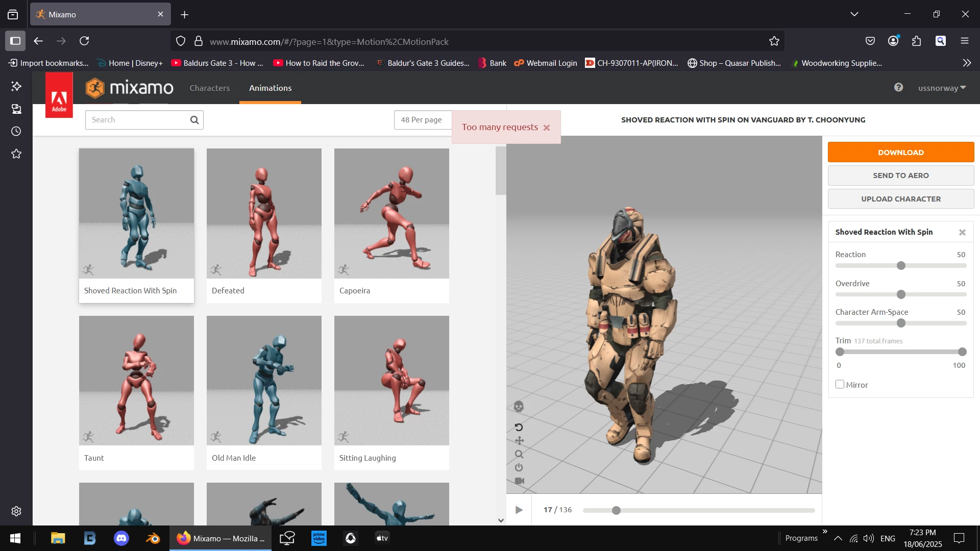Dismiss the Too many requests notification

(547, 128)
